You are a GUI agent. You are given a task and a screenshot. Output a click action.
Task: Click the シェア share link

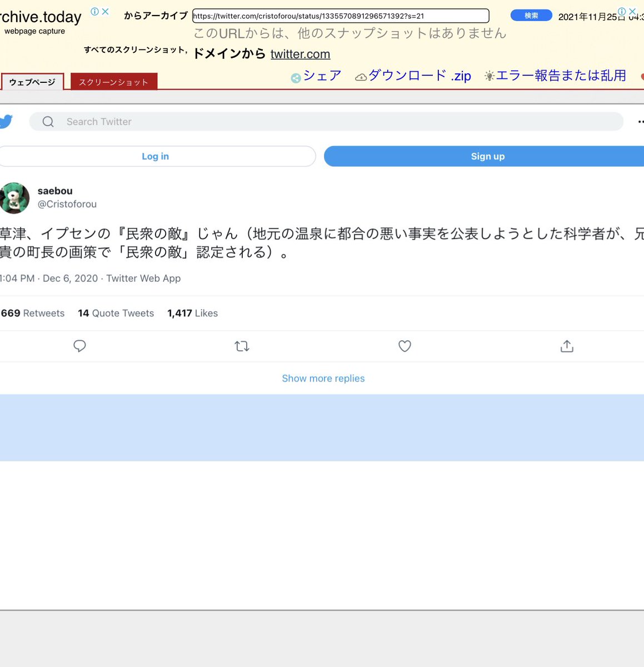(322, 76)
